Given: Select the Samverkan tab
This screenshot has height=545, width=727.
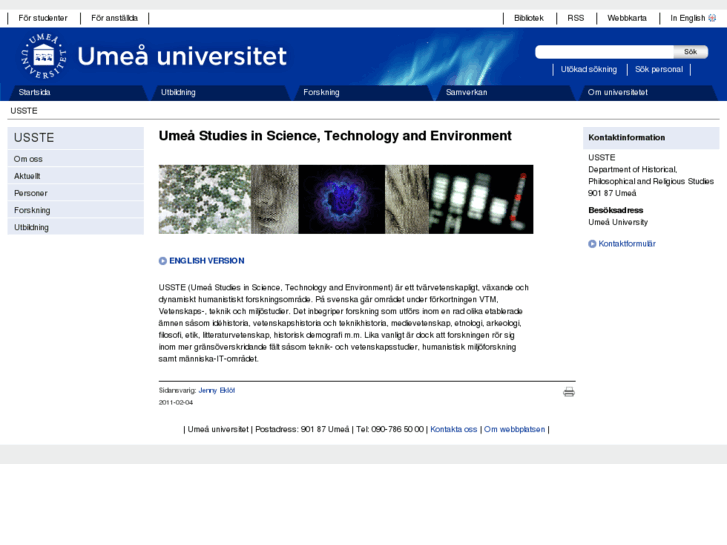Looking at the screenshot, I should 504,92.
